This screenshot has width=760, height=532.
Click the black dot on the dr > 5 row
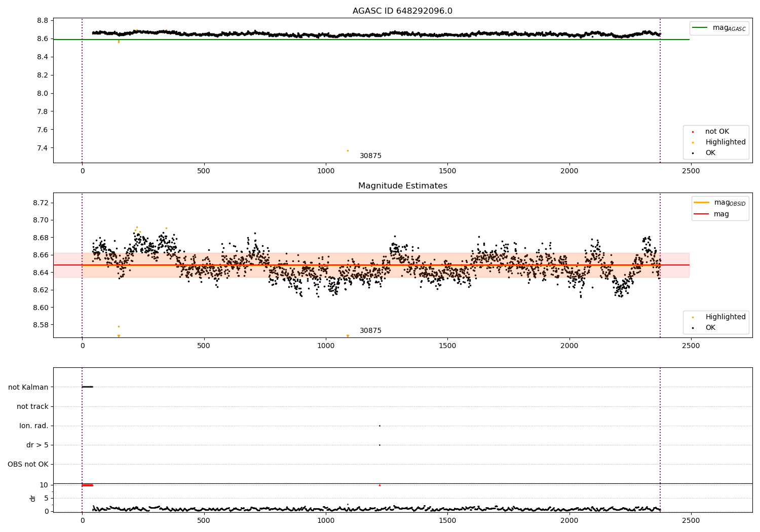[379, 445]
